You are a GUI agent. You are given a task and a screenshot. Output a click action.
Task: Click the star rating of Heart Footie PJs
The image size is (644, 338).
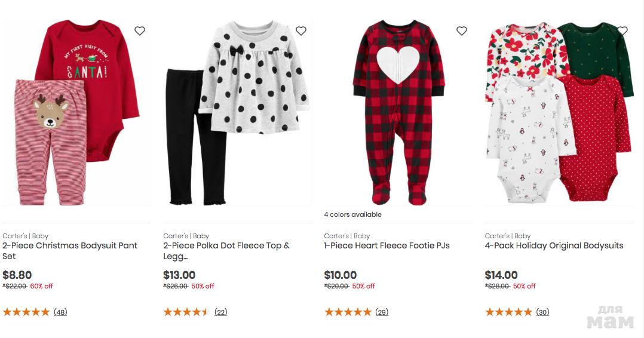(x=348, y=312)
